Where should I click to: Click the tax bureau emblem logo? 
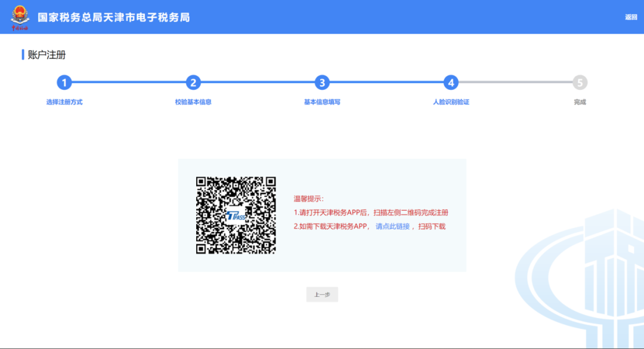tap(20, 17)
